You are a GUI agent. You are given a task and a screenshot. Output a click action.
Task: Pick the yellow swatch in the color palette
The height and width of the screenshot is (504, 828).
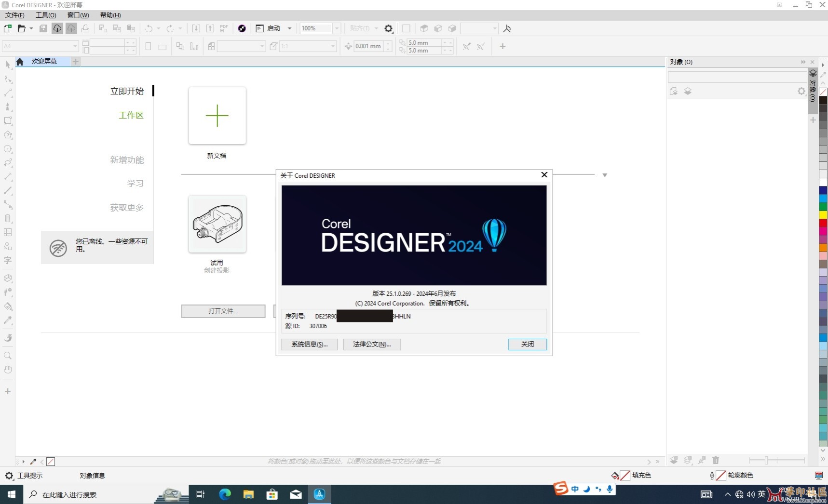click(823, 215)
